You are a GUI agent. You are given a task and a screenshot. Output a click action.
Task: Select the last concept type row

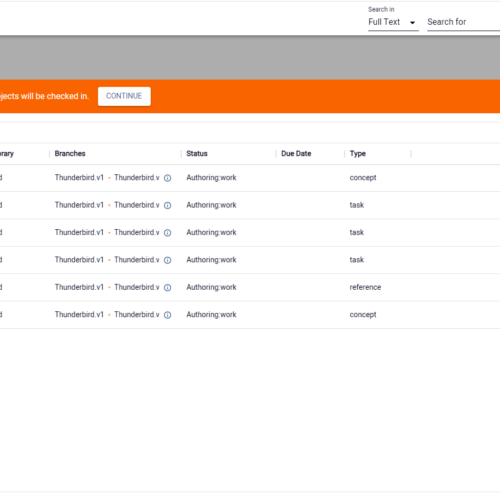click(250, 315)
